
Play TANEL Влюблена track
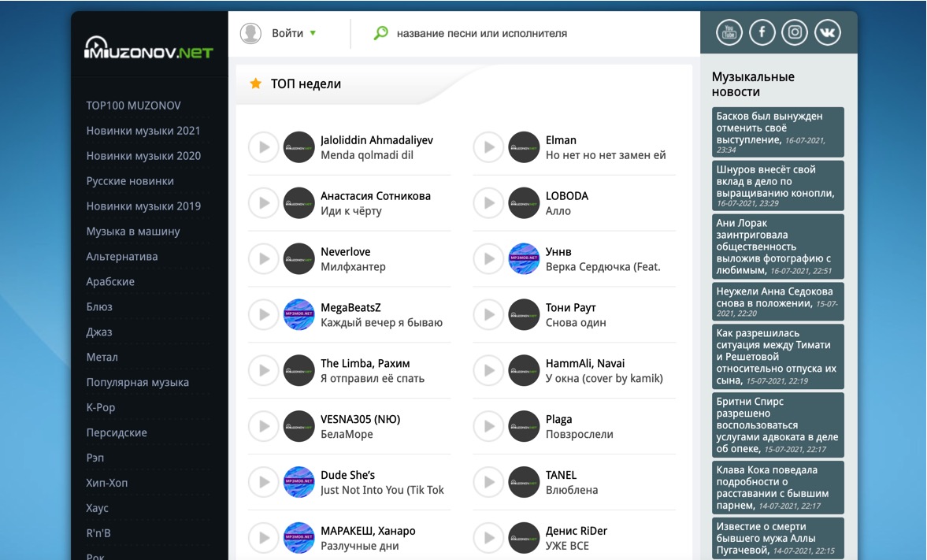pyautogui.click(x=488, y=482)
